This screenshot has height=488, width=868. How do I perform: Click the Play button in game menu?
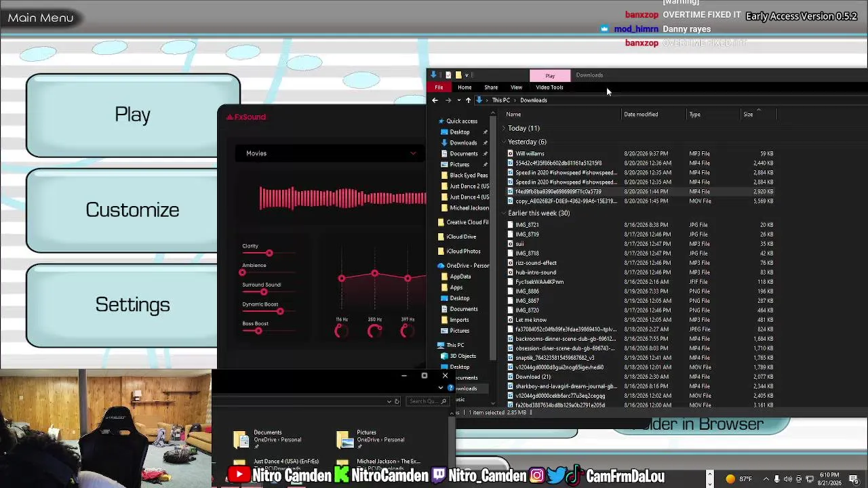click(133, 115)
